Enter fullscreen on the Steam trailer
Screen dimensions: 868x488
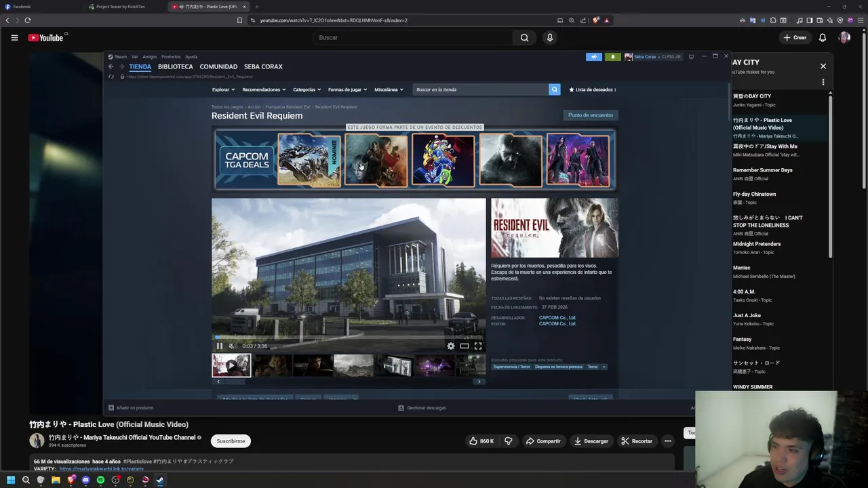pyautogui.click(x=478, y=346)
